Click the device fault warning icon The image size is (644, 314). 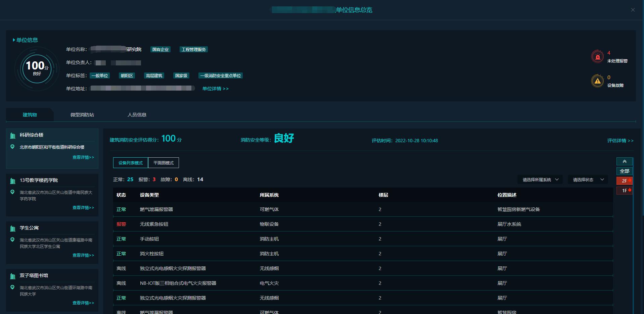coord(597,81)
